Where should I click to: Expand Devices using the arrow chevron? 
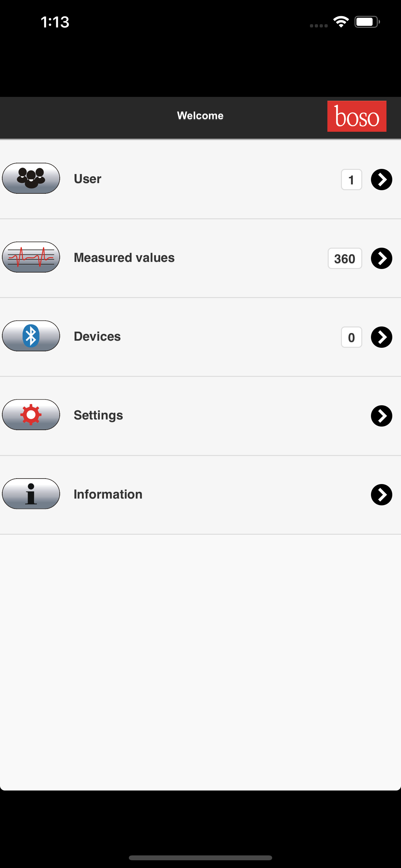[381, 337]
